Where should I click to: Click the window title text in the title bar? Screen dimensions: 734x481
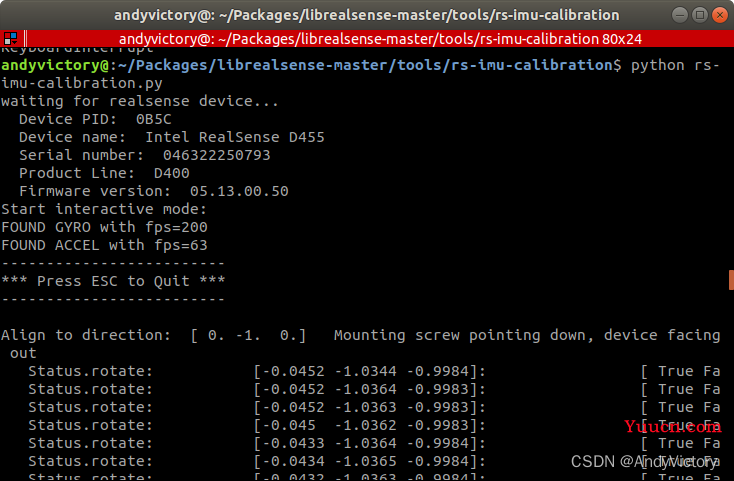tap(367, 15)
